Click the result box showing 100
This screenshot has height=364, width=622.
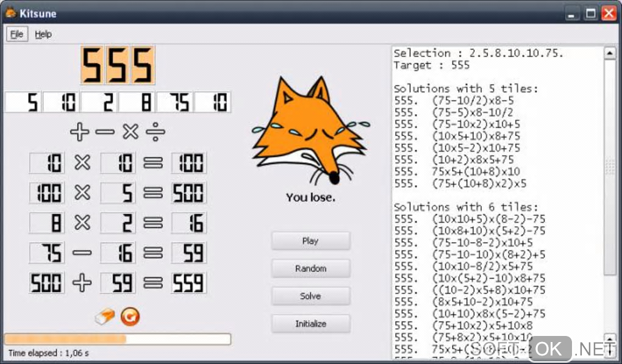[189, 163]
